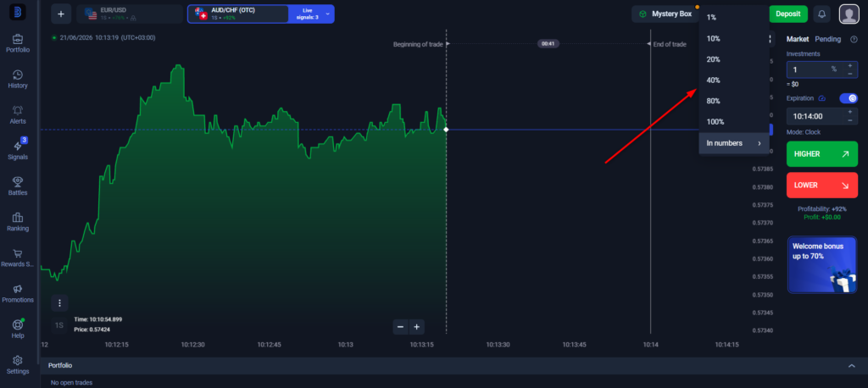This screenshot has width=868, height=388.
Task: Open the Alerts bell in sidebar
Action: coord(18,115)
